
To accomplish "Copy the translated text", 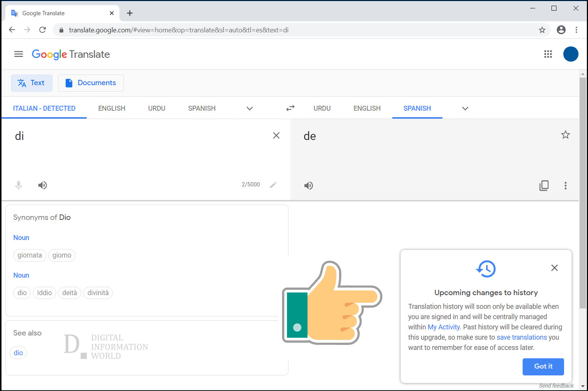I will pos(544,186).
